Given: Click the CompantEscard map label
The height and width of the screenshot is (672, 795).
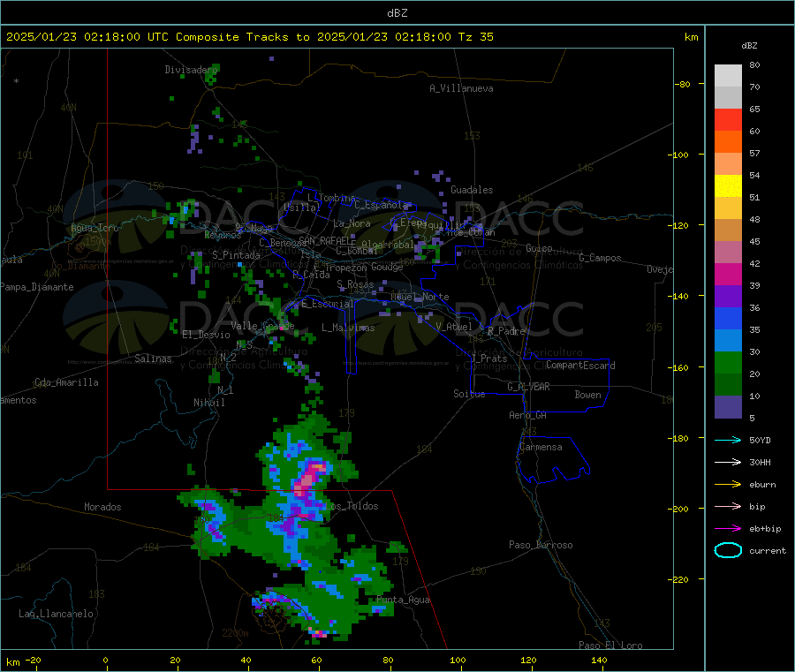Looking at the screenshot, I should pos(580,365).
